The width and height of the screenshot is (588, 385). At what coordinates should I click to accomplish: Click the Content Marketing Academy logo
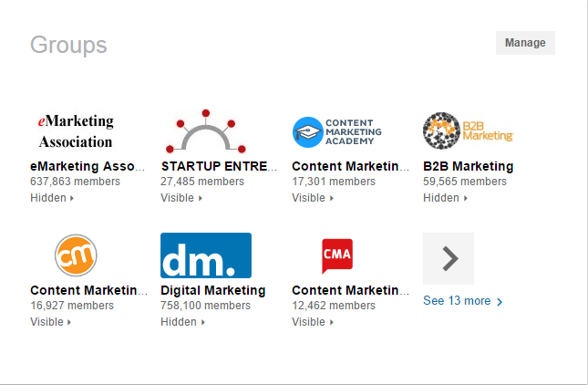point(337,131)
